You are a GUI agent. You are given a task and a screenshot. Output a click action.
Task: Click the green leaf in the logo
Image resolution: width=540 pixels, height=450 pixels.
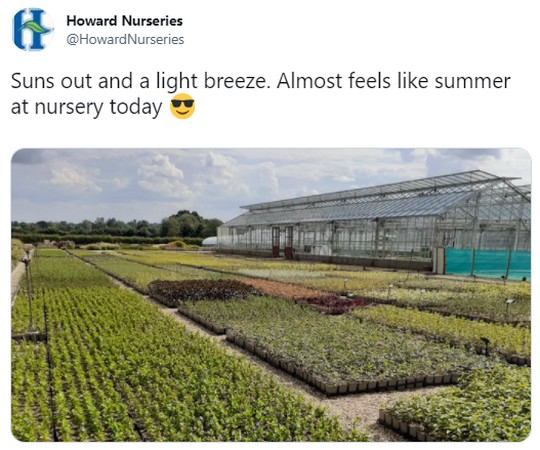coord(33,27)
